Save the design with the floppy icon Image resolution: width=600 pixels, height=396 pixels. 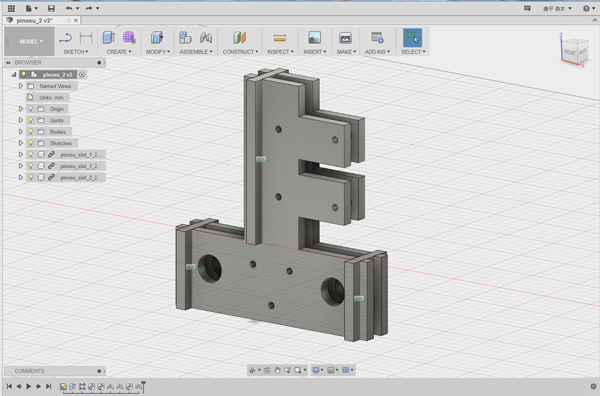[x=51, y=8]
